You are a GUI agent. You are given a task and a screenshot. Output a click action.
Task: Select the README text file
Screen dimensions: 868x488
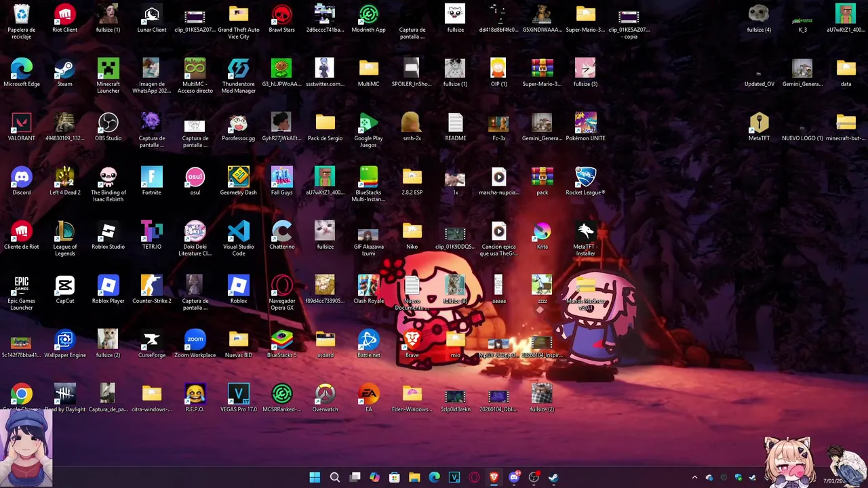[x=456, y=123]
